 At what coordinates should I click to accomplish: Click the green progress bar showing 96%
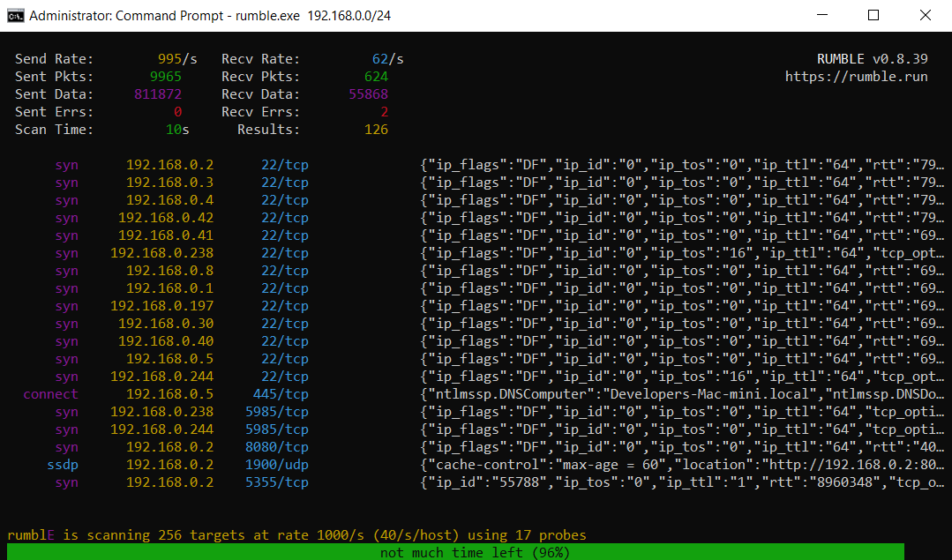(x=475, y=552)
